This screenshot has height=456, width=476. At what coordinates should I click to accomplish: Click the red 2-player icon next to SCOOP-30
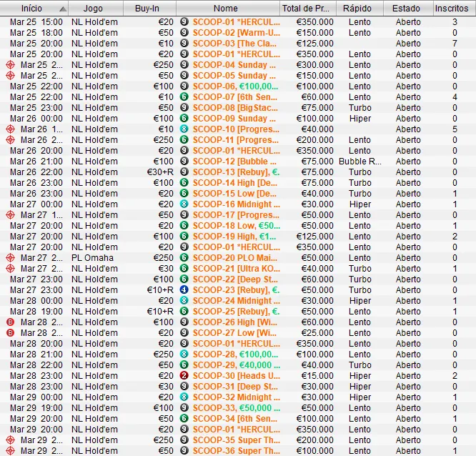pos(184,376)
